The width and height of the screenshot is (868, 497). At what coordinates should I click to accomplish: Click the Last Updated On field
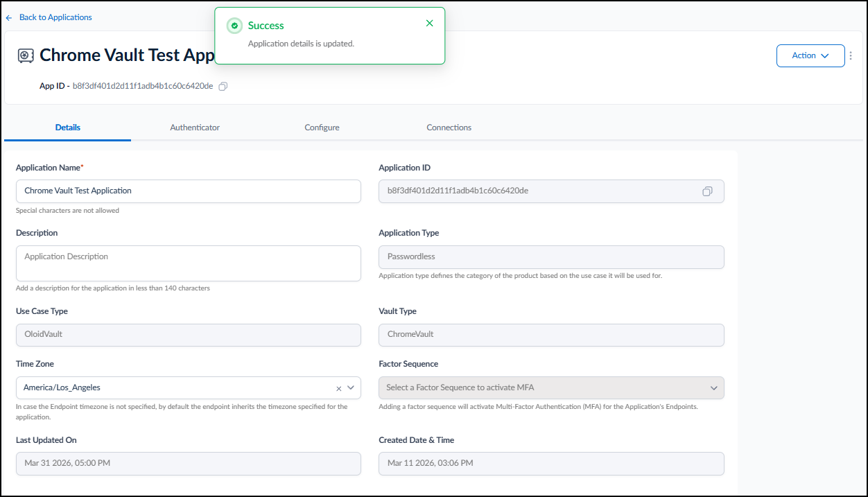click(188, 464)
